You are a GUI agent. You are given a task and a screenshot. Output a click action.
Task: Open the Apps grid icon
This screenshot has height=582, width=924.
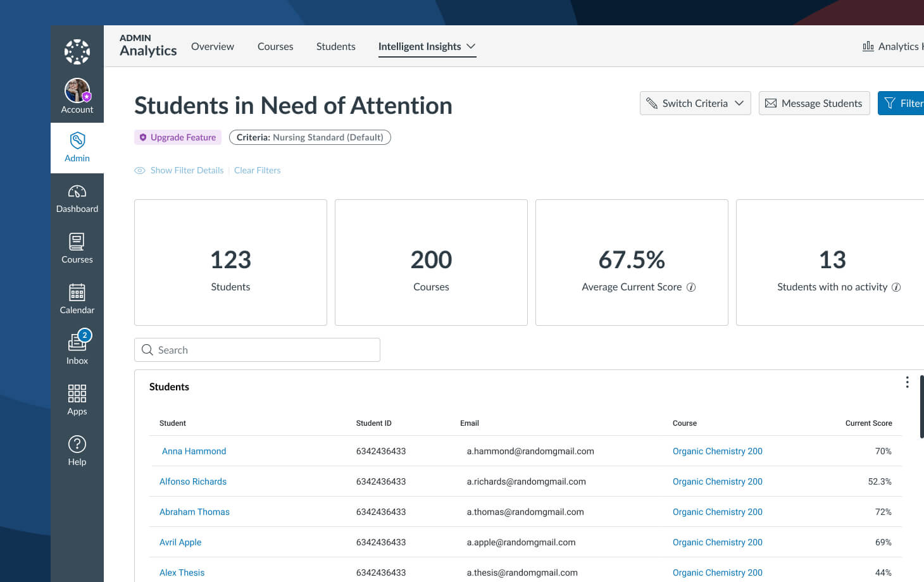click(77, 400)
